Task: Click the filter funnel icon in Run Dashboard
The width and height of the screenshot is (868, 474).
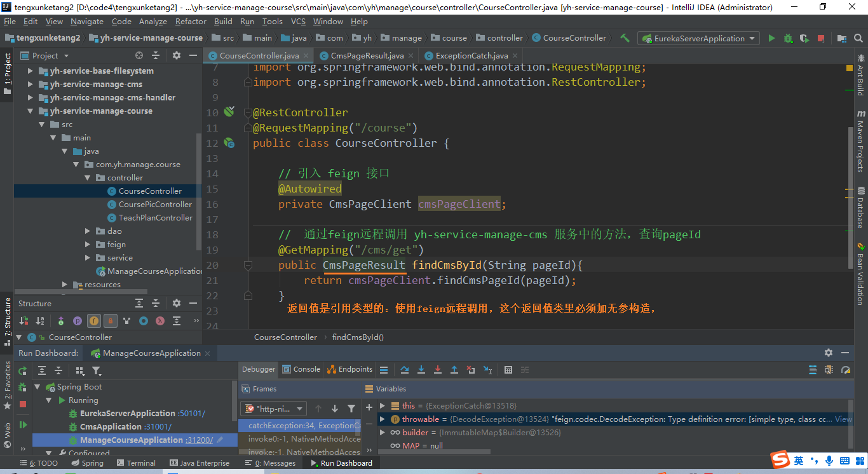Action: 97,370
